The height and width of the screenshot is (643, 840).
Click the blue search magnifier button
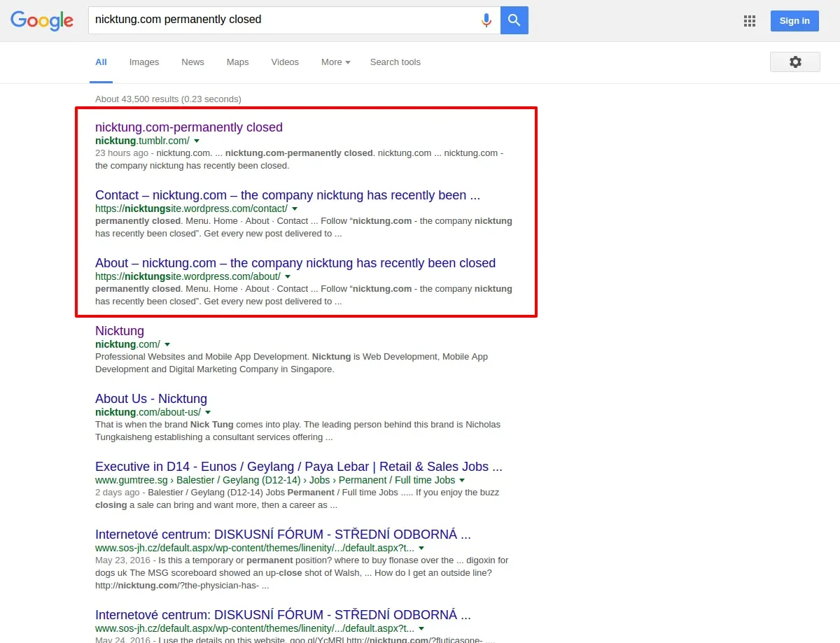coord(514,20)
